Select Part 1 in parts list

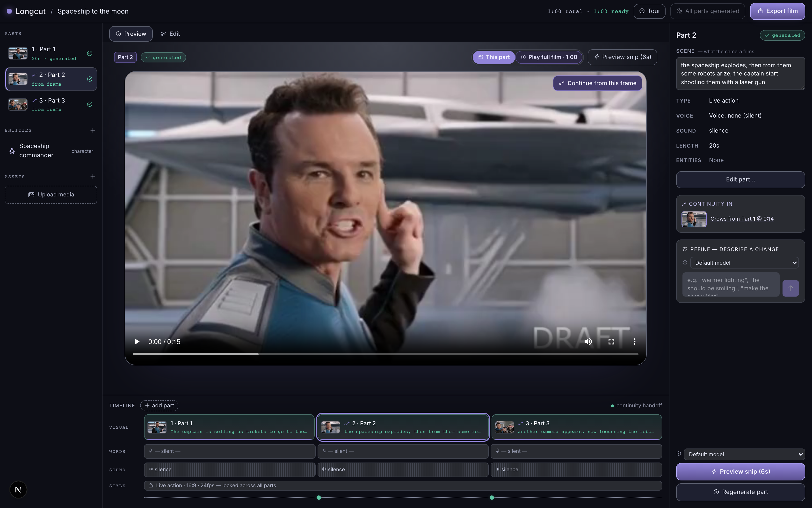(x=51, y=53)
